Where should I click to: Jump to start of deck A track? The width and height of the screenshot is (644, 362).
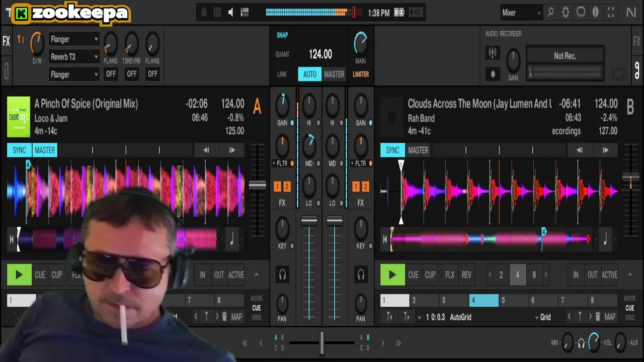point(12,239)
